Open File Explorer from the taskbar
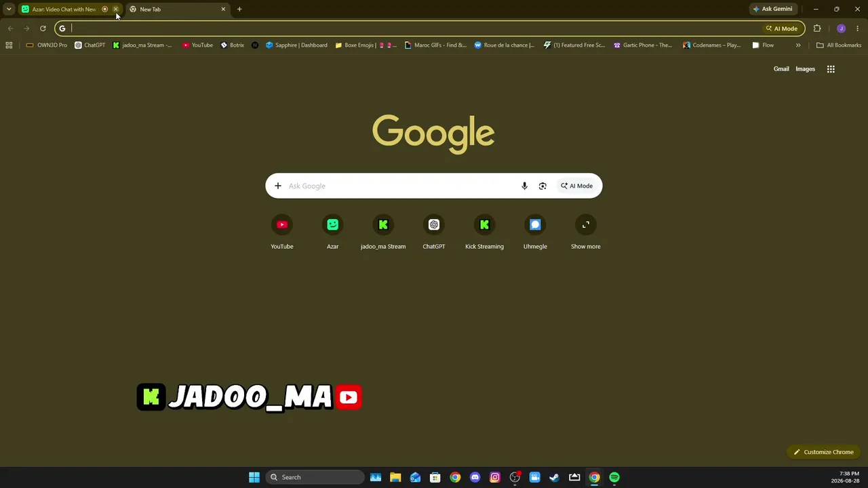 [395, 477]
